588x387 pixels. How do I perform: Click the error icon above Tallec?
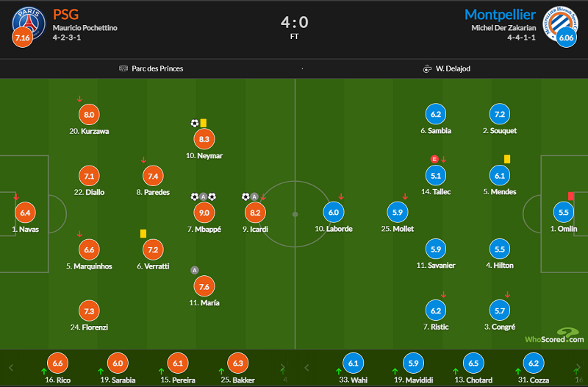[x=434, y=159]
